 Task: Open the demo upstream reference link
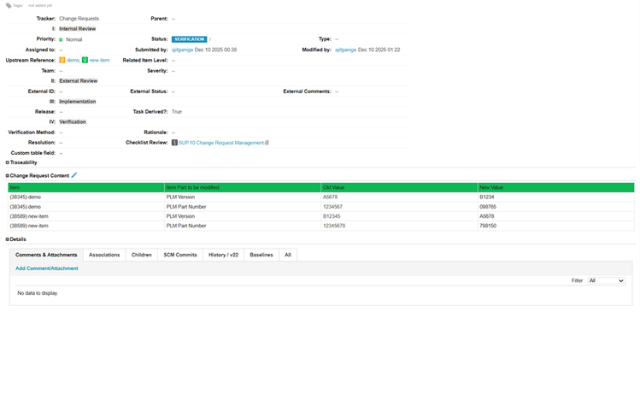point(73,60)
